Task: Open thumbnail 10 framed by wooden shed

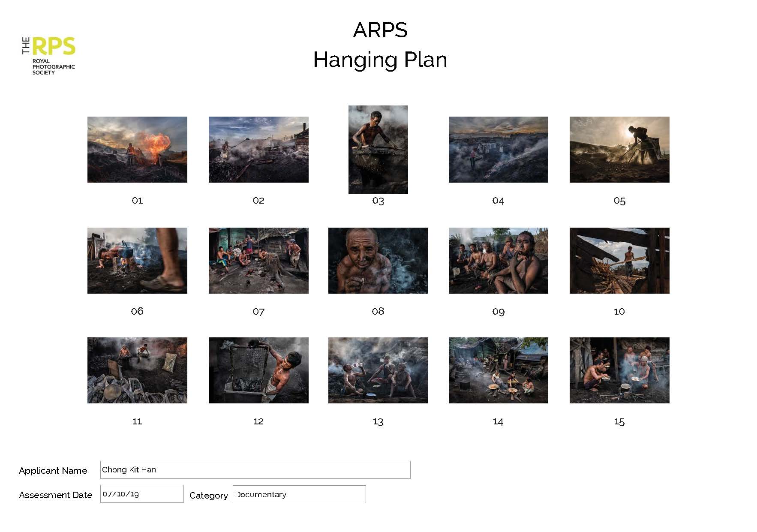Action: [619, 261]
